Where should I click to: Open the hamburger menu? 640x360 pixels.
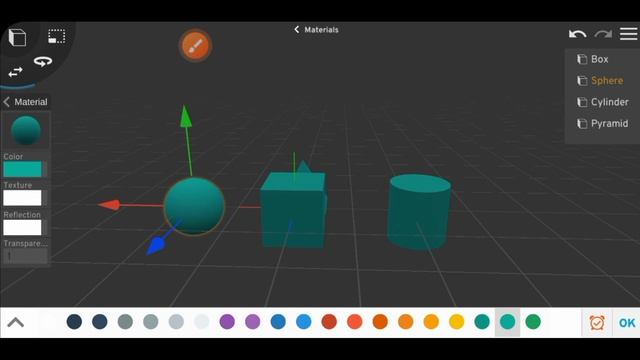click(x=629, y=33)
